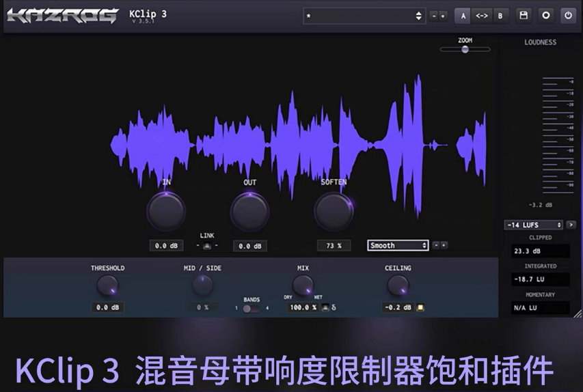Click the IN value field 0.0 dB

click(166, 246)
